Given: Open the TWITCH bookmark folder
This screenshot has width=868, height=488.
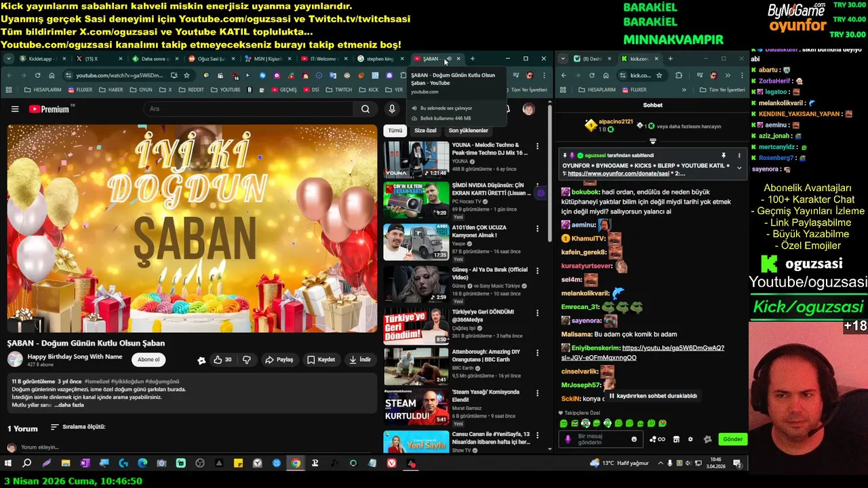Looking at the screenshot, I should 338,89.
